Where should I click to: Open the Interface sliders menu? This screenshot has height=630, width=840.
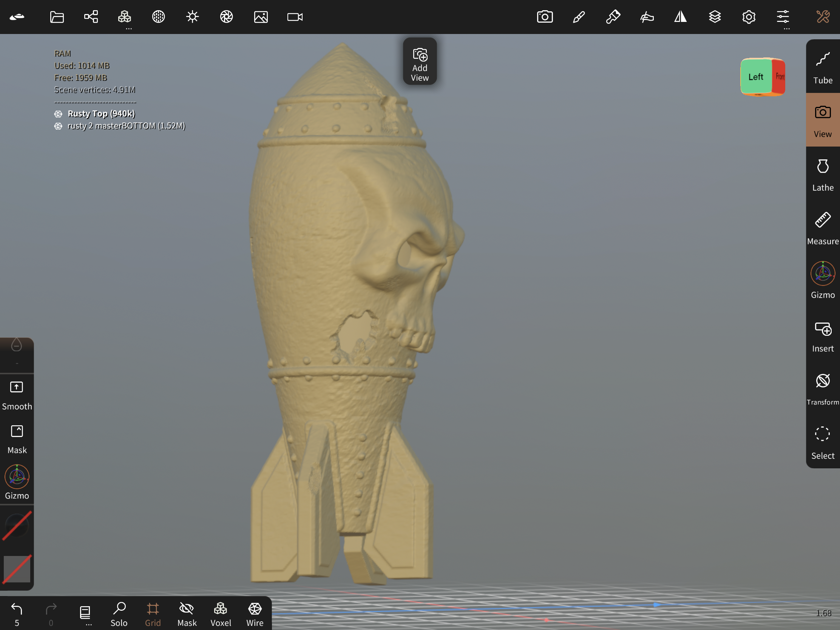point(783,17)
